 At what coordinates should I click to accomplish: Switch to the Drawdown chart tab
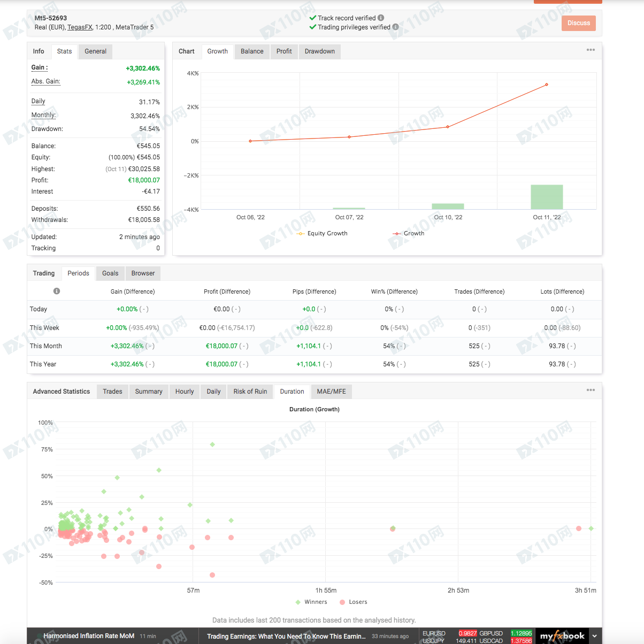click(319, 51)
